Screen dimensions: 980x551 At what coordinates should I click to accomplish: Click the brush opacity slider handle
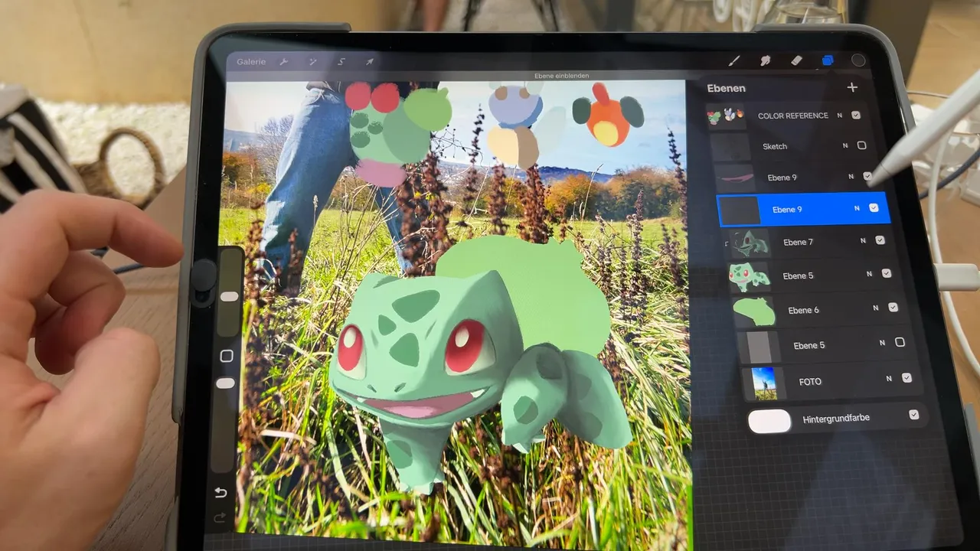226,383
